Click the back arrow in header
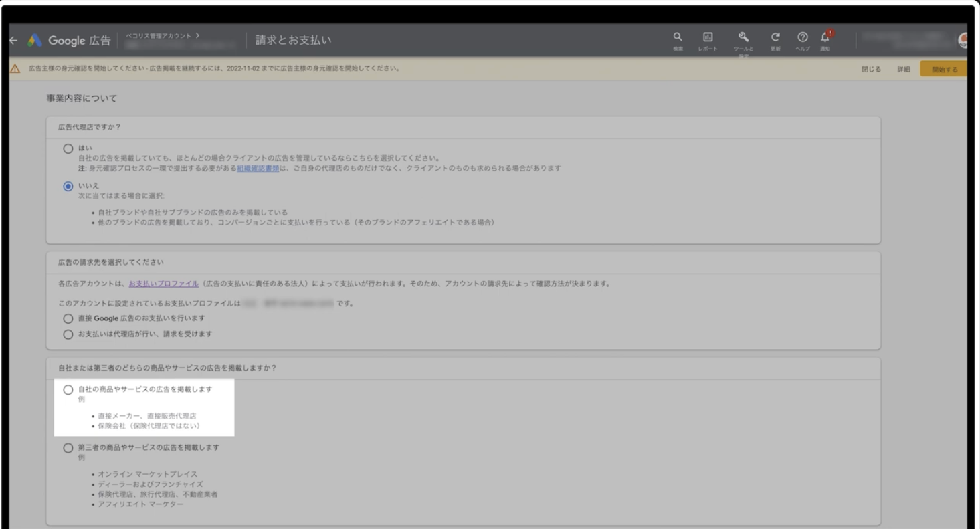 pyautogui.click(x=13, y=41)
